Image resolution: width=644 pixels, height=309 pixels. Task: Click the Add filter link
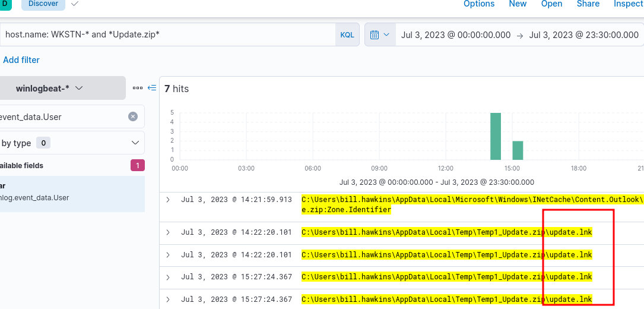[x=21, y=60]
